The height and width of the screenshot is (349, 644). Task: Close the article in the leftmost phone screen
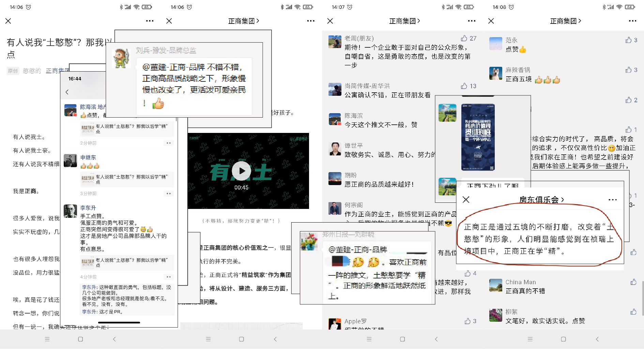pos(8,21)
